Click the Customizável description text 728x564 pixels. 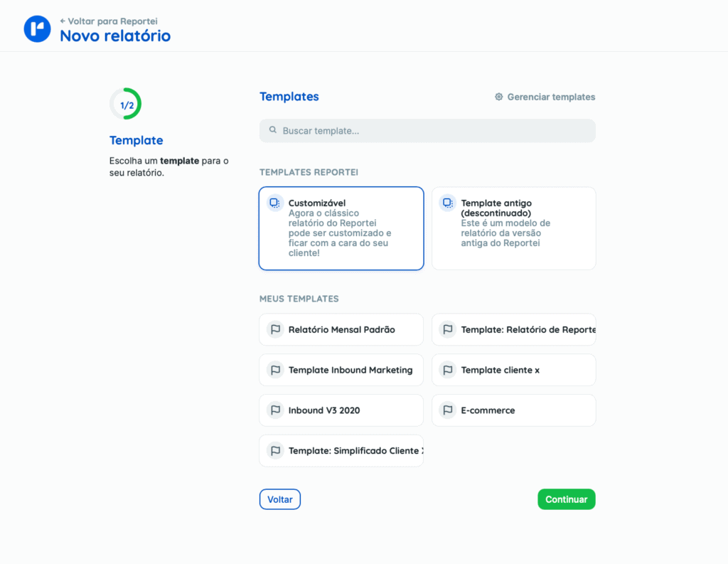click(x=340, y=233)
